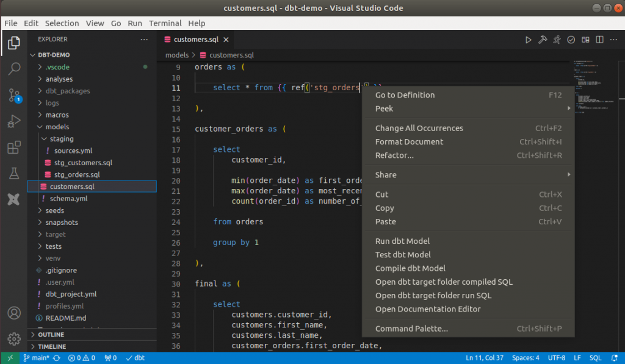Click the models breadcrumb segment
Screen dimensions: 625x364
[177, 55]
